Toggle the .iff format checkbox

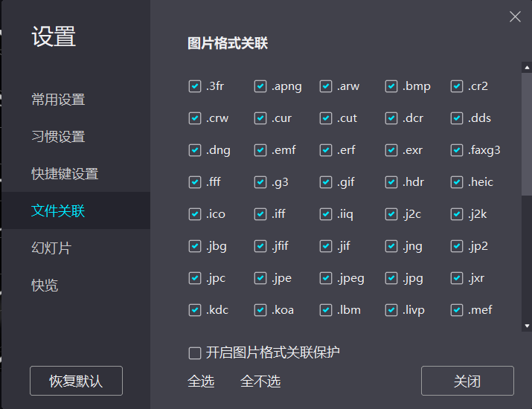(x=260, y=214)
